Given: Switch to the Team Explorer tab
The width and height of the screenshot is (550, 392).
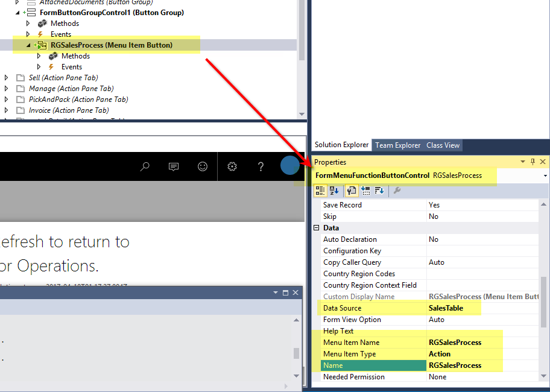Looking at the screenshot, I should pyautogui.click(x=397, y=145).
